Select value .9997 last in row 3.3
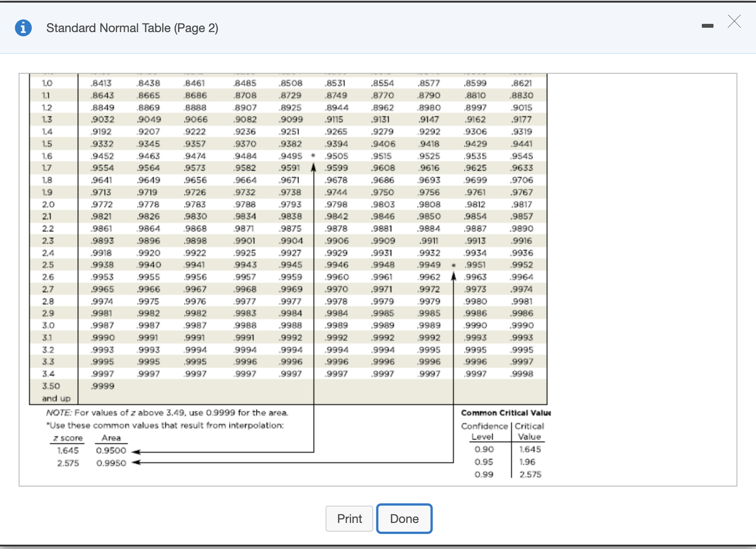Viewport: 756px width, 549px height. click(522, 362)
